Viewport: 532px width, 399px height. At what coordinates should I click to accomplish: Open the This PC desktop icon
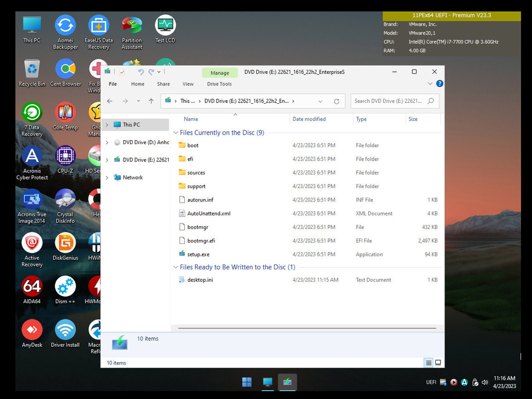pyautogui.click(x=32, y=30)
